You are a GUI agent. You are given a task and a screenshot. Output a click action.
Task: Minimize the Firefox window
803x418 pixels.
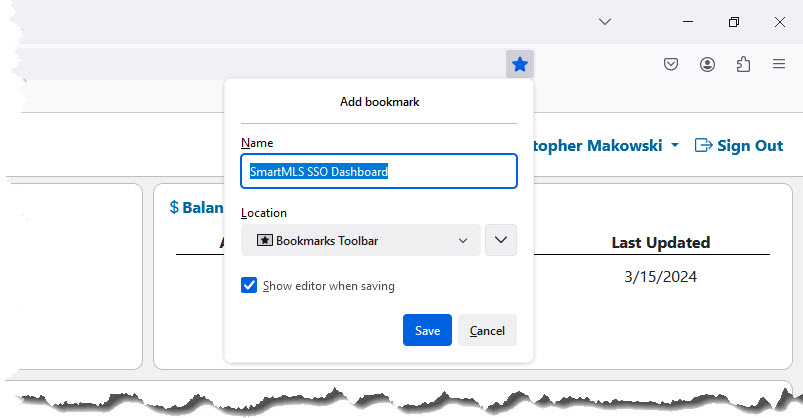688,22
